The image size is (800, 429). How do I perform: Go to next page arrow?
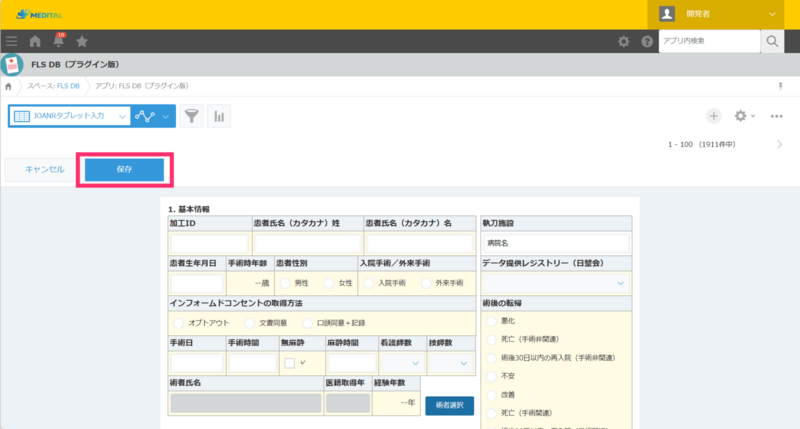click(780, 144)
